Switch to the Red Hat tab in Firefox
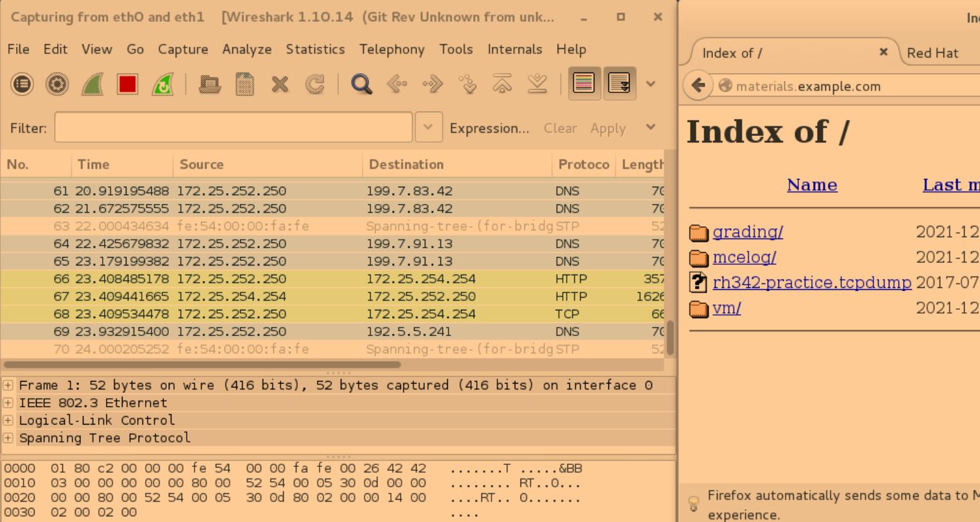This screenshot has height=522, width=980. (932, 53)
